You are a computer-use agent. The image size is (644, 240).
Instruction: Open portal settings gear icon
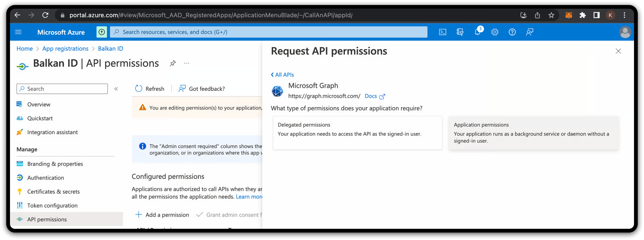[x=495, y=32]
